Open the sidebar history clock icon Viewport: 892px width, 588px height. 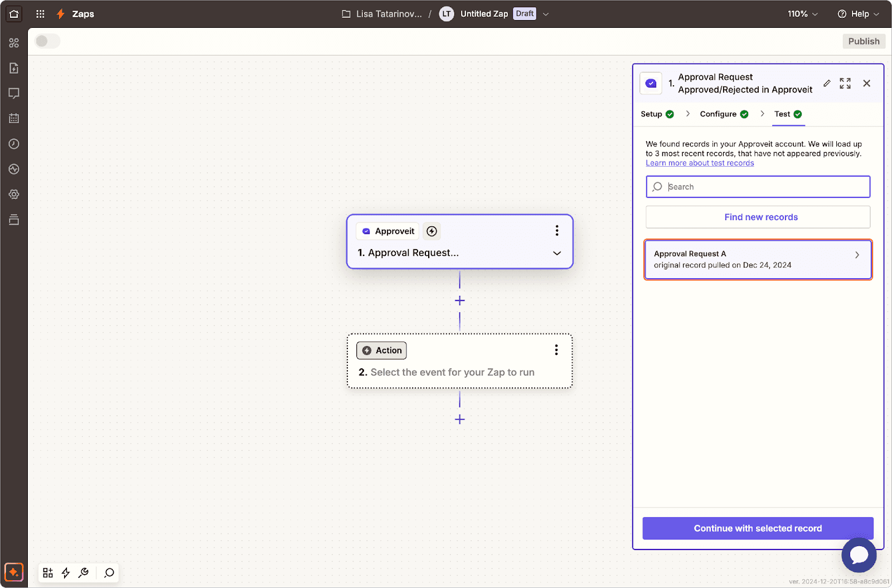click(x=14, y=144)
